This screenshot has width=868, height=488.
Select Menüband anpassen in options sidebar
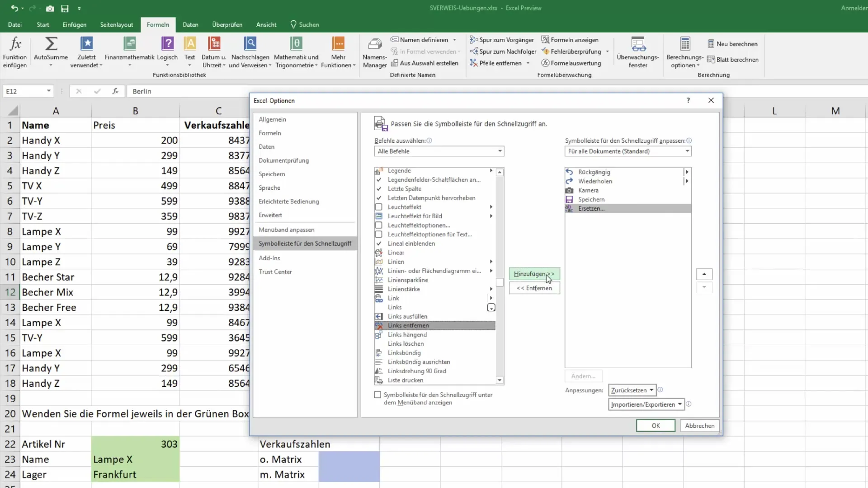[x=305, y=230]
